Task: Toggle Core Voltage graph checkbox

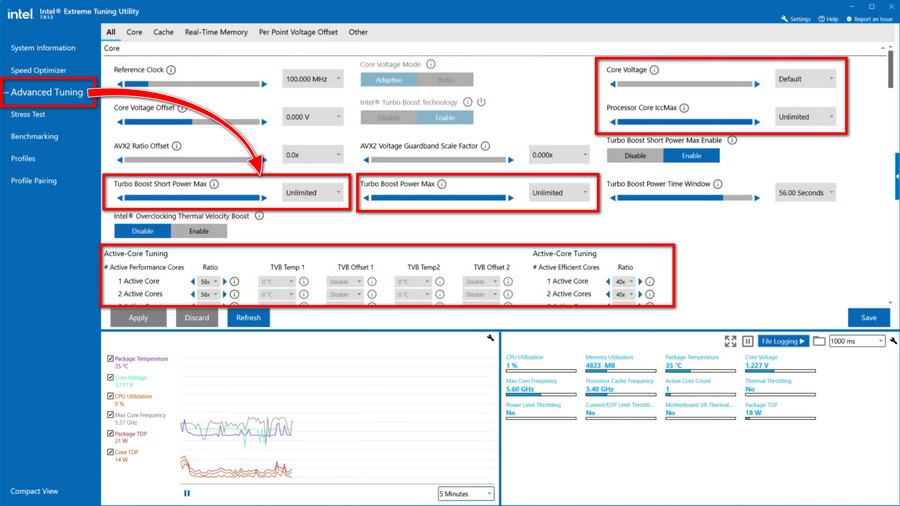Action: pos(110,377)
